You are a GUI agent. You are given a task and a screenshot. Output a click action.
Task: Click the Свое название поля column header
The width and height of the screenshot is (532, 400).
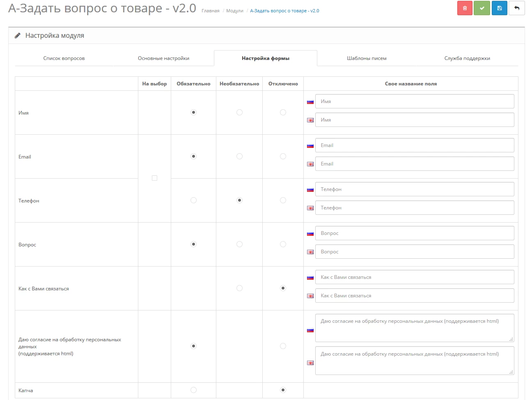(410, 84)
